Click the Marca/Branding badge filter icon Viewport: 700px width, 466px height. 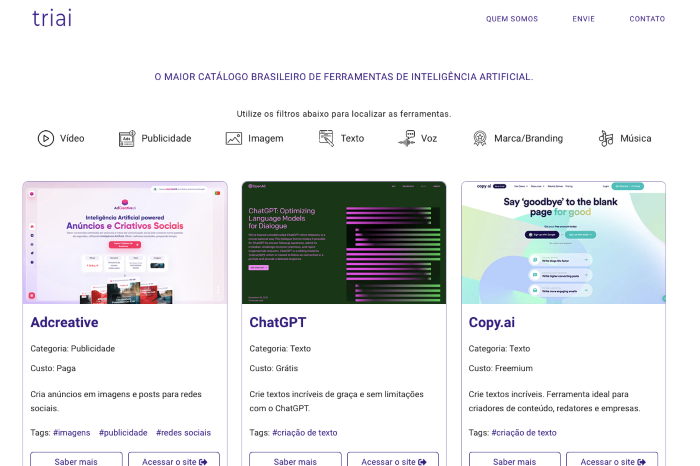480,138
